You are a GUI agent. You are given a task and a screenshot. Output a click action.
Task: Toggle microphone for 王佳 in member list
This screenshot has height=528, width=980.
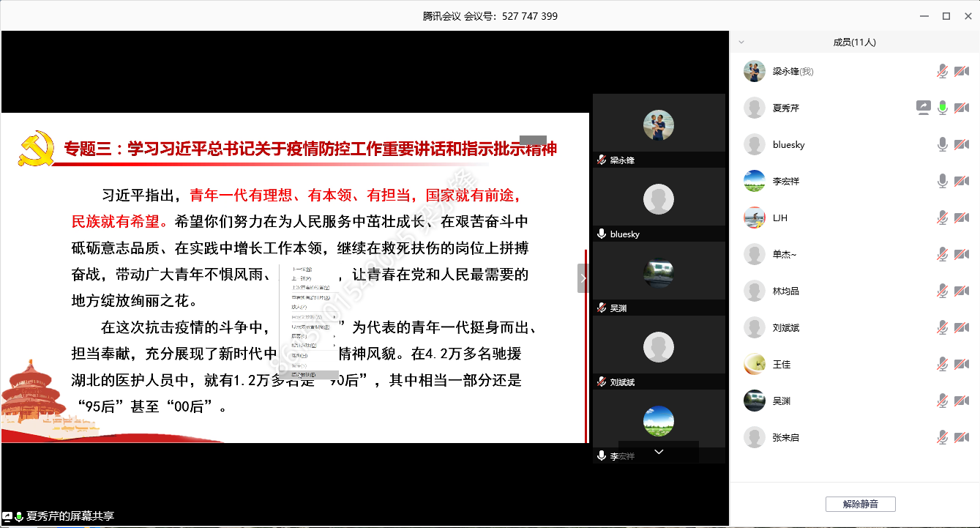click(943, 364)
